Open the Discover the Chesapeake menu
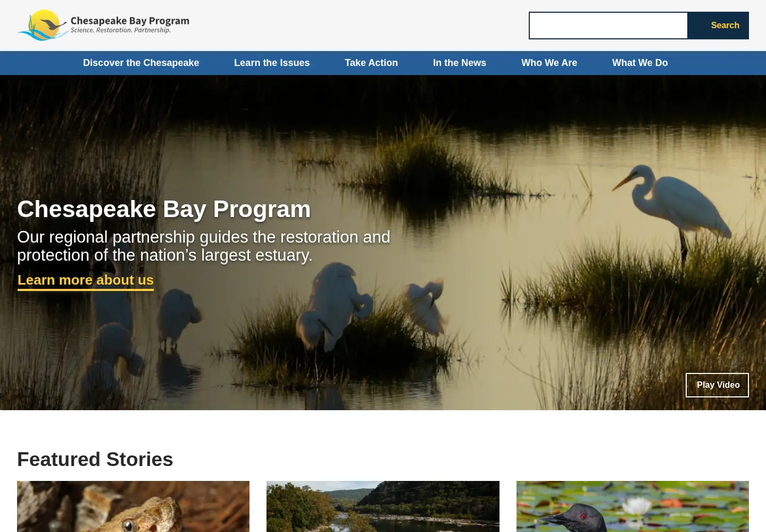Viewport: 766px width, 532px height. pos(141,63)
